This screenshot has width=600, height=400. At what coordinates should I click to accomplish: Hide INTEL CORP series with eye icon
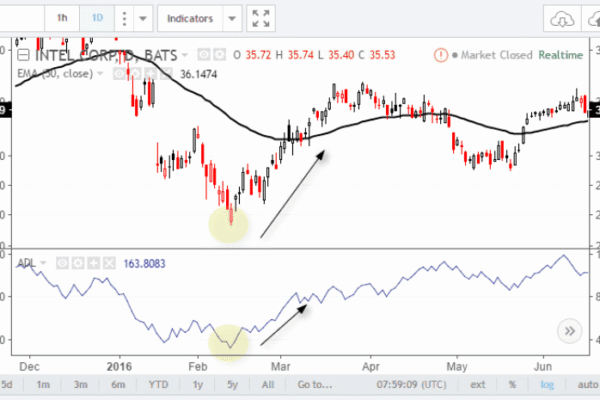[x=204, y=55]
